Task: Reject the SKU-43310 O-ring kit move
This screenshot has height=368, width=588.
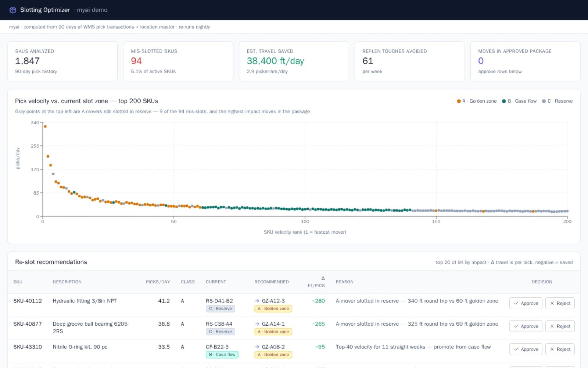Action: click(560, 349)
